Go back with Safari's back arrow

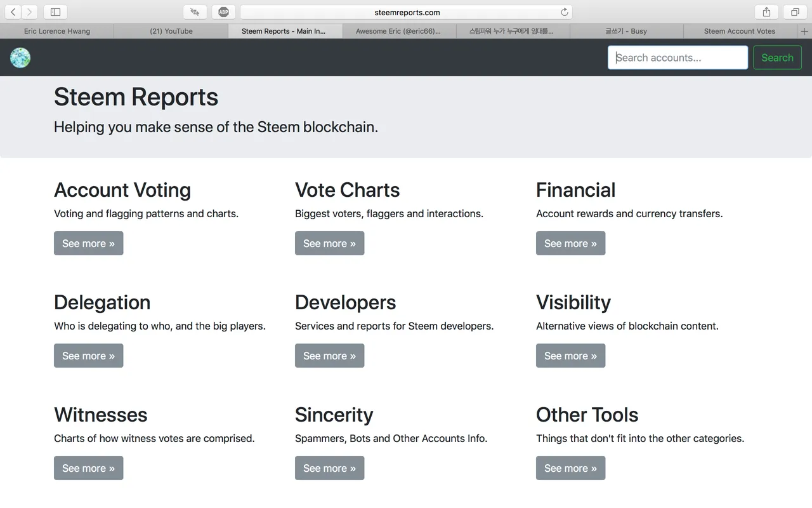point(13,12)
